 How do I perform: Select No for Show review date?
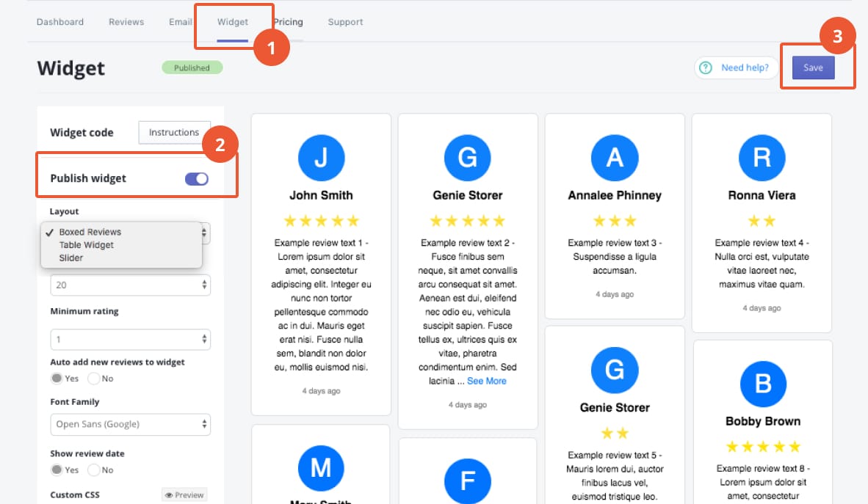[93, 470]
